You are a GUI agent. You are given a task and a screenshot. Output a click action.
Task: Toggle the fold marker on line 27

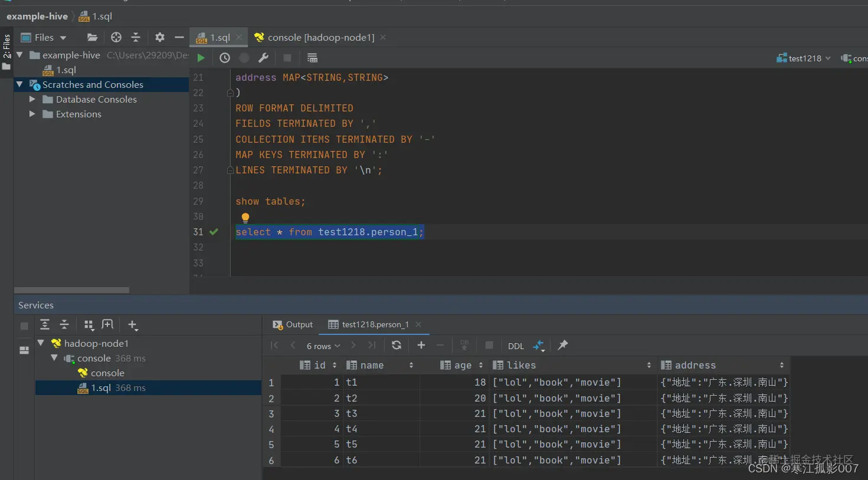click(x=230, y=170)
